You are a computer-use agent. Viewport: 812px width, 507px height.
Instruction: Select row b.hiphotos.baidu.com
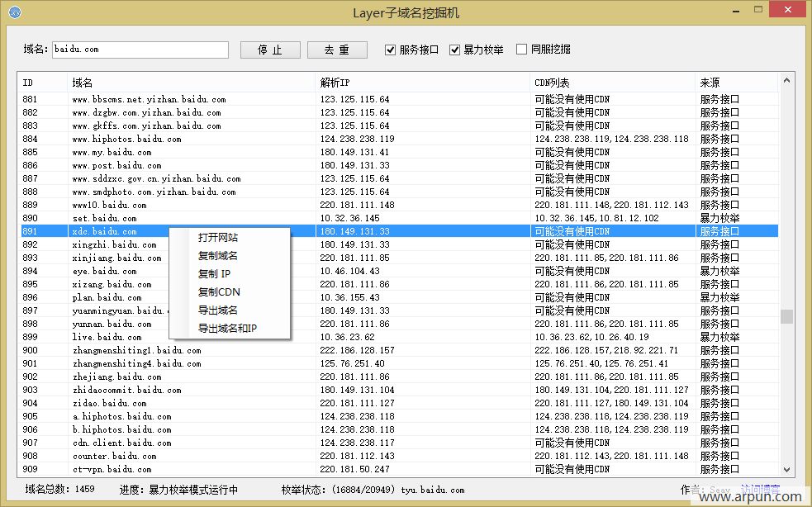[399, 429]
